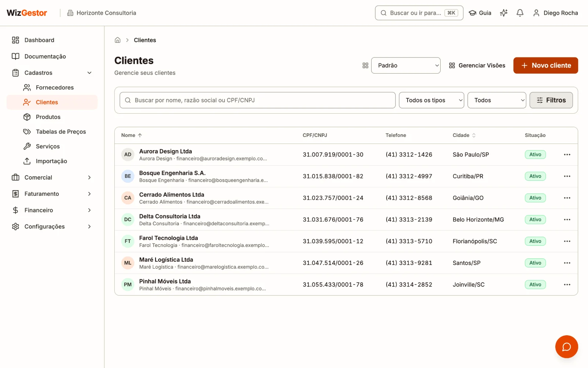Open the Padrão view dropdown

point(406,66)
